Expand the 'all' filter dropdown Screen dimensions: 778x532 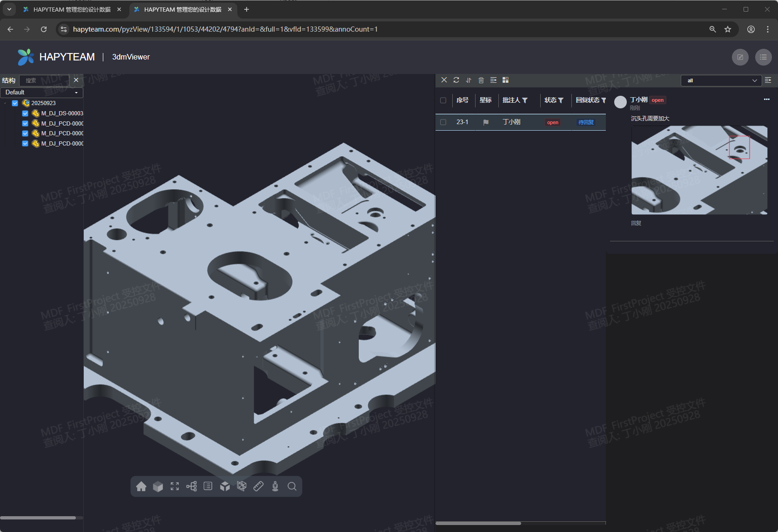point(721,80)
